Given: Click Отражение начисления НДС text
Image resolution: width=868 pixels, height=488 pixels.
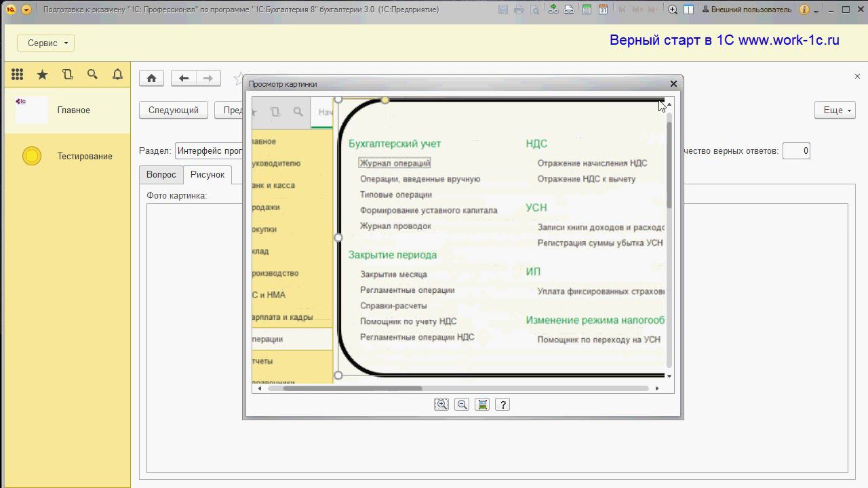Looking at the screenshot, I should (592, 163).
